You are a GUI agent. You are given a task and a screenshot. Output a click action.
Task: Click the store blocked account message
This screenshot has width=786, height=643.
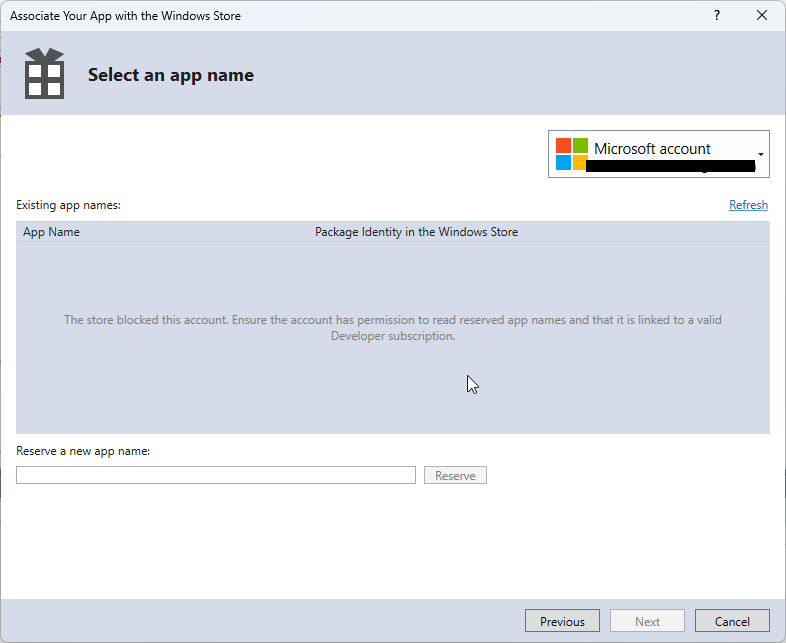(x=392, y=328)
